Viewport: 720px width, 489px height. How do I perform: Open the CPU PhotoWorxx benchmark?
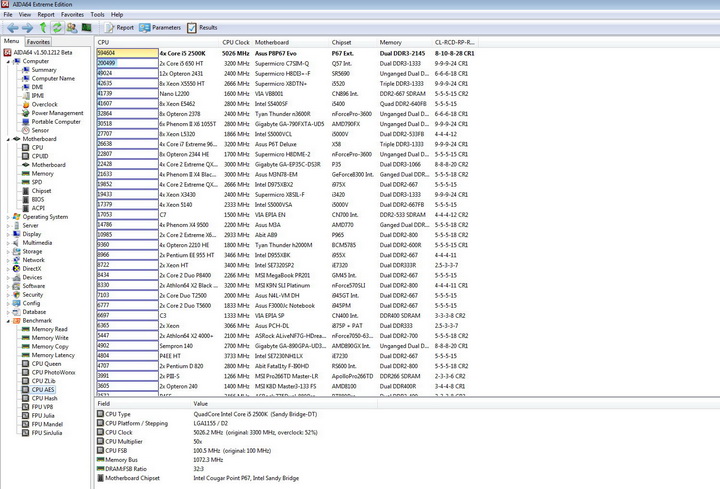click(53, 372)
